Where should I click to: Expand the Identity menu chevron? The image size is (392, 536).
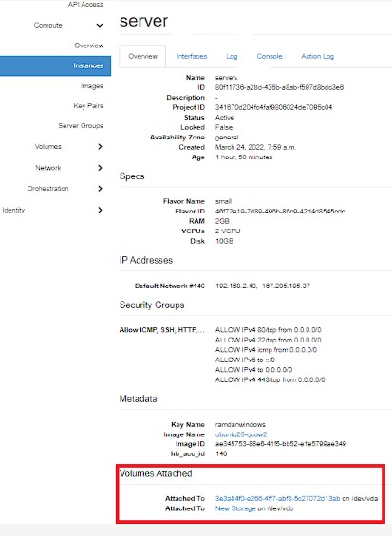pos(100,210)
